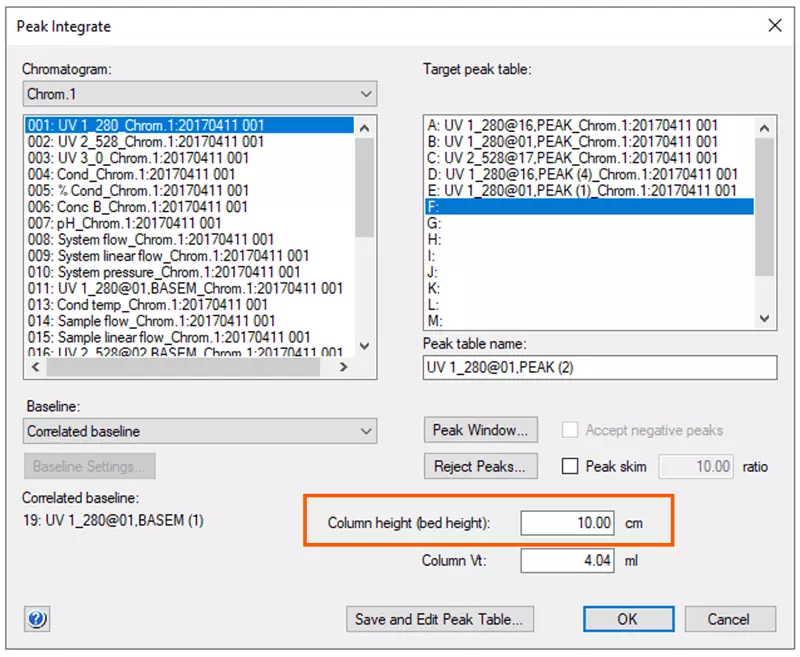Click the Column Vt input field
This screenshot has height=657, width=800.
pyautogui.click(x=568, y=561)
